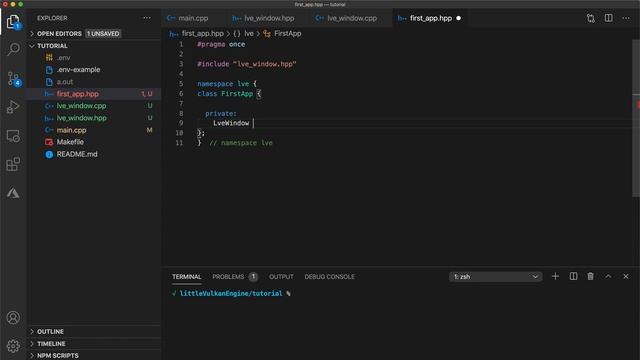Screen dimensions: 640x360
Task: Switch to the Debug Console tab
Action: coord(329,277)
